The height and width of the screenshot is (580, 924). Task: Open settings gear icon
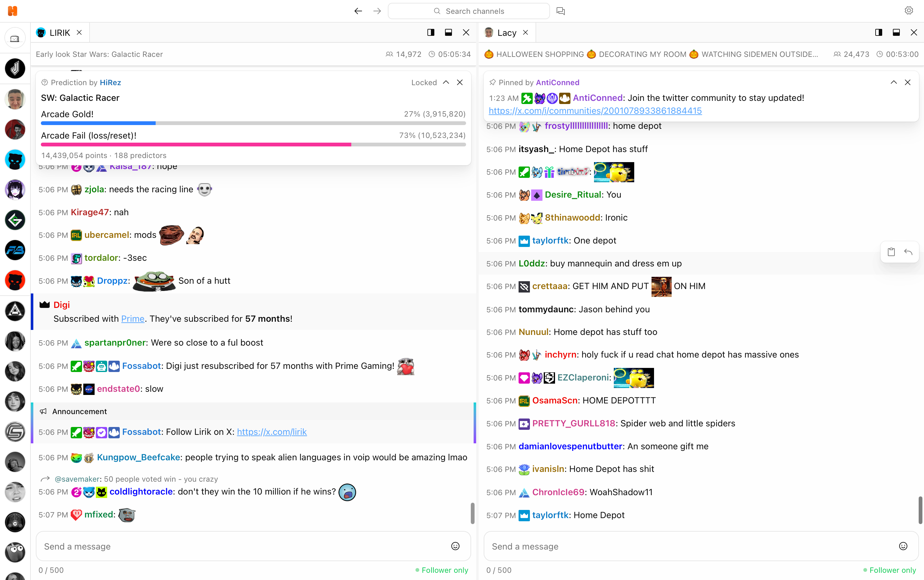[x=909, y=11]
